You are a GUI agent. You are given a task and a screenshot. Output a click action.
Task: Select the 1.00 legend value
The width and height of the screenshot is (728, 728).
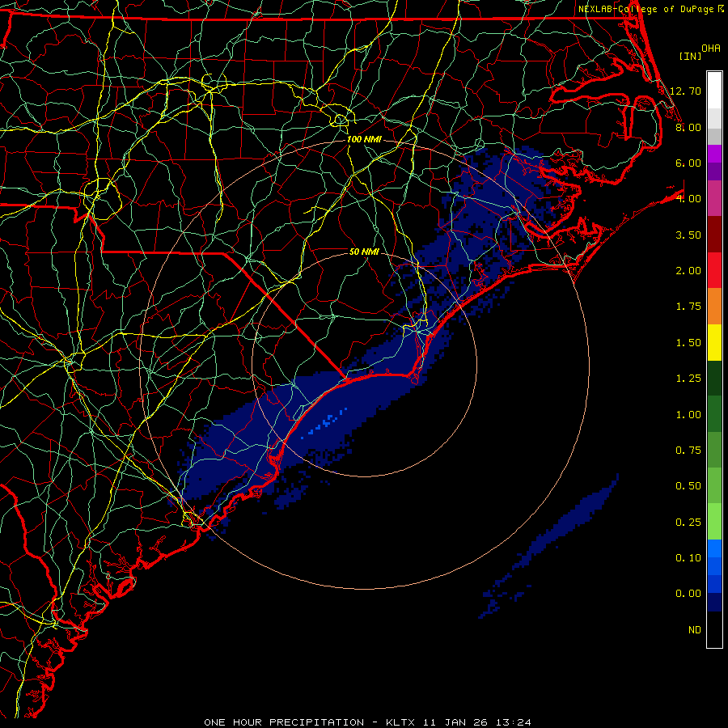688,415
